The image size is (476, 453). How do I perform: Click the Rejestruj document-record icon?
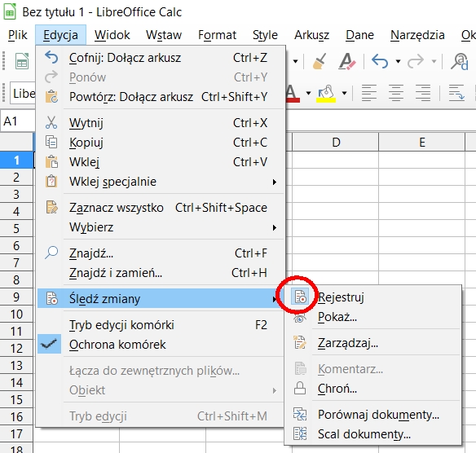[x=300, y=297]
